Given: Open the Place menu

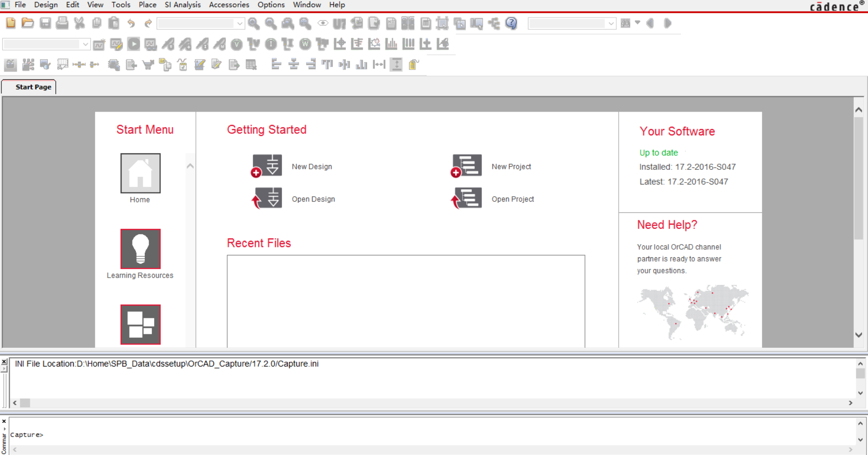Looking at the screenshot, I should point(147,5).
